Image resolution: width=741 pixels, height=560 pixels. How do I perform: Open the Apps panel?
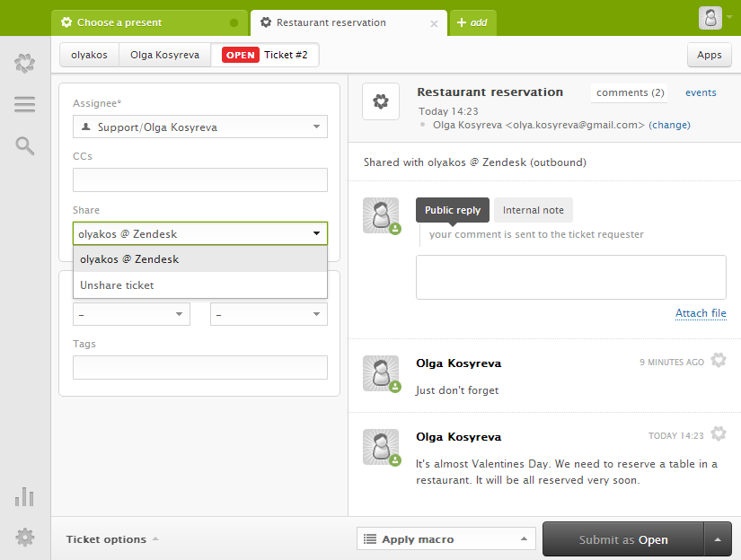point(709,55)
